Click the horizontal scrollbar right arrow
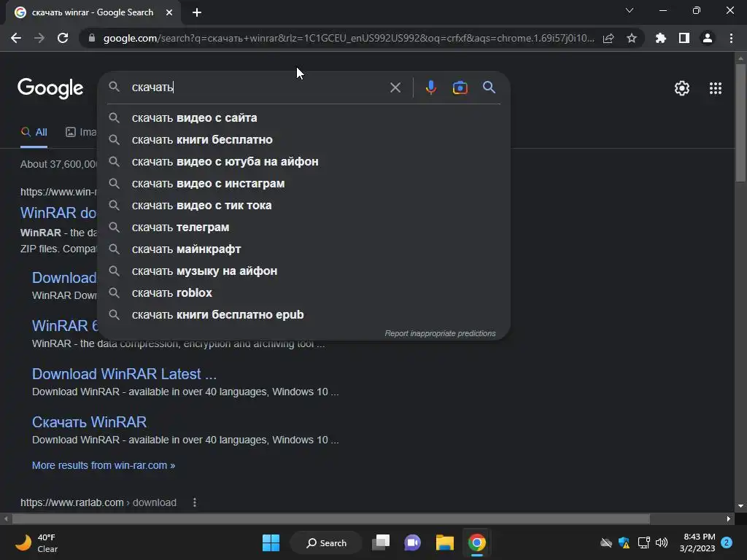This screenshot has width=747, height=560. 729,518
